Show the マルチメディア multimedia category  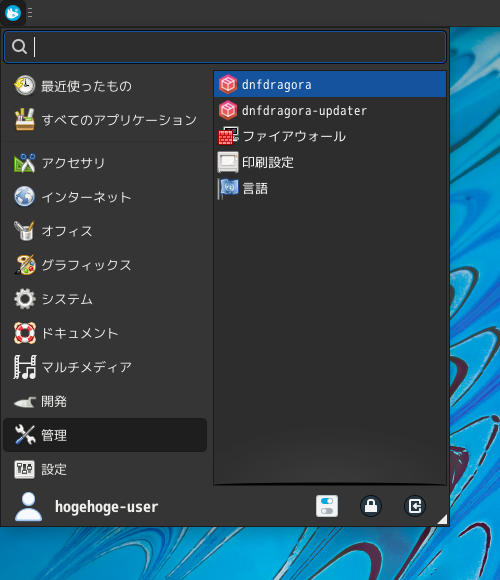click(105, 367)
